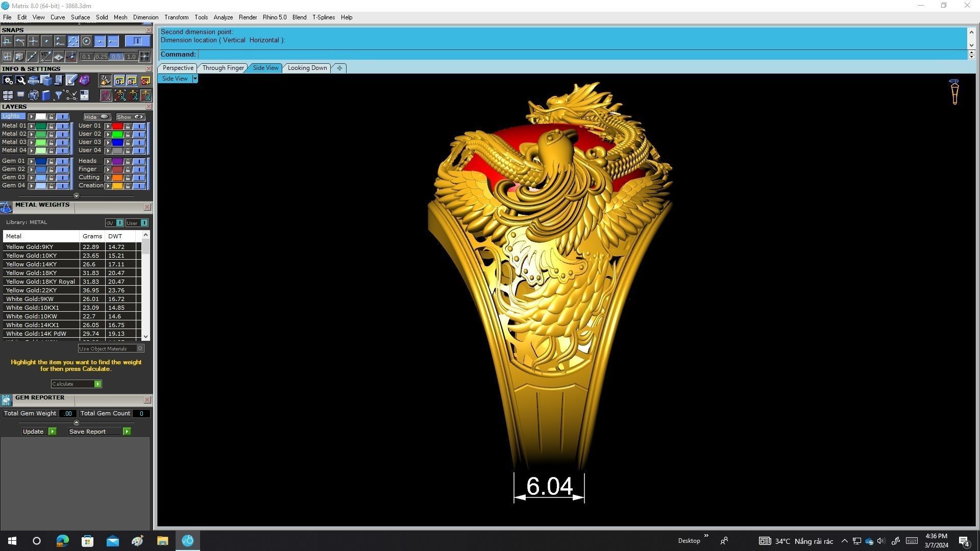Expand Lights layer arrow

tap(31, 117)
